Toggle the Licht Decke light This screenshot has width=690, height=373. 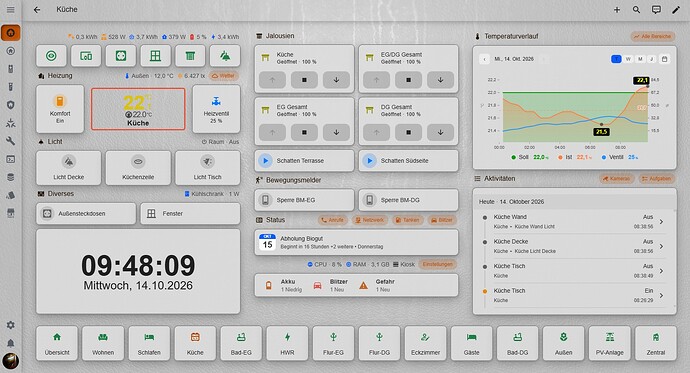pos(69,168)
